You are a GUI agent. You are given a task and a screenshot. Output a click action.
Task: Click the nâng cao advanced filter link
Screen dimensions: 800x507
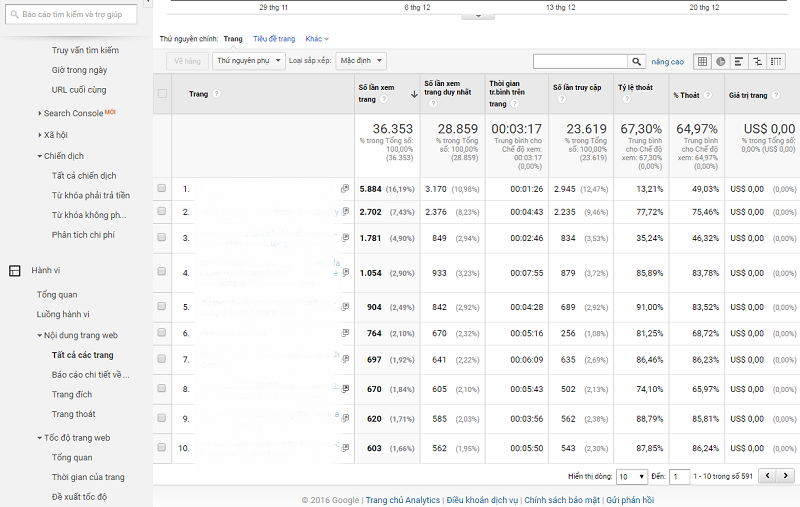[x=668, y=61]
